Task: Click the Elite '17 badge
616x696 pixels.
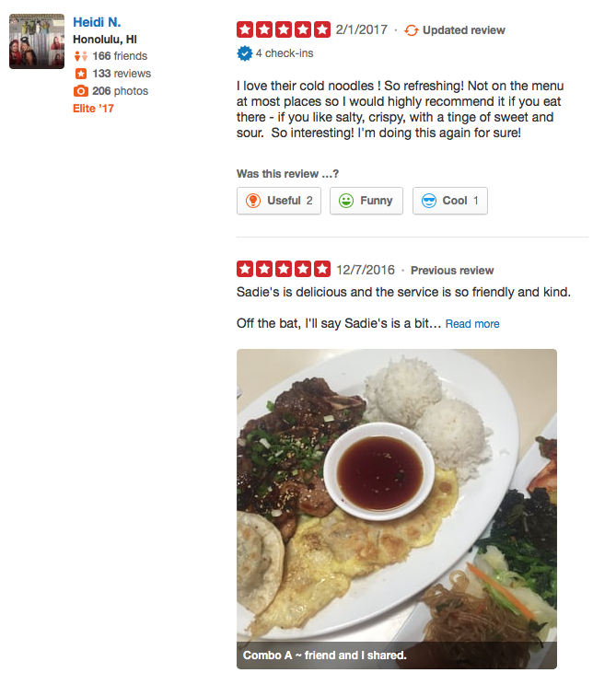Action: click(93, 109)
